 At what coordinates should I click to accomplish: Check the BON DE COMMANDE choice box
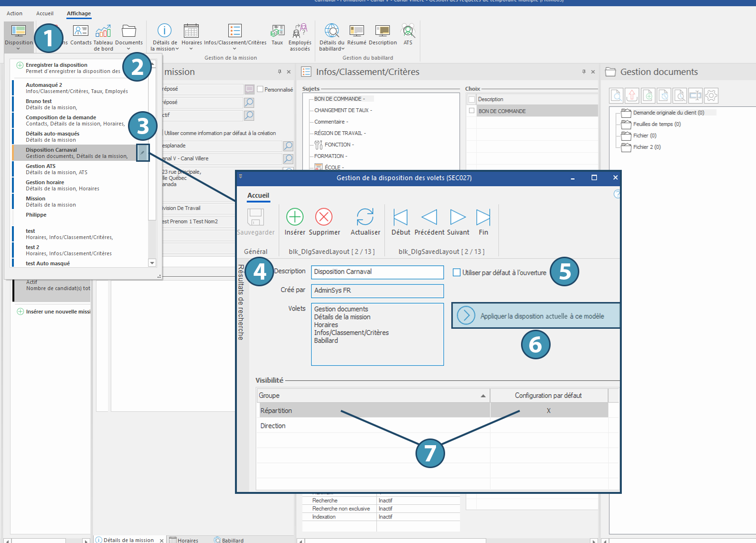click(x=472, y=111)
